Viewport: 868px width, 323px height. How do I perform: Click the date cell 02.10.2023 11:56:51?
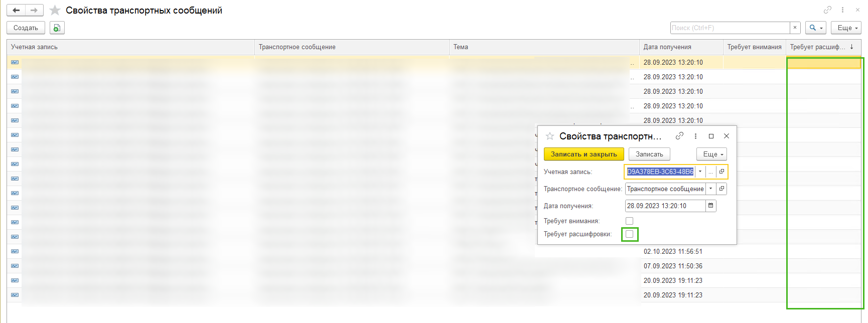tap(673, 251)
